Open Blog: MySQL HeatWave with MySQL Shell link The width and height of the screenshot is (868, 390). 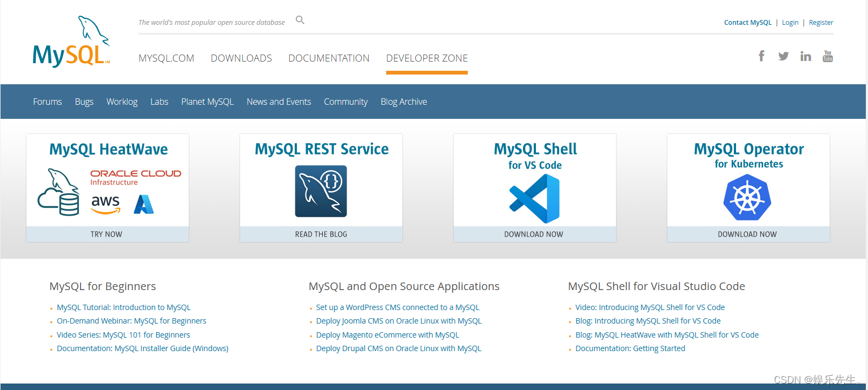[667, 335]
